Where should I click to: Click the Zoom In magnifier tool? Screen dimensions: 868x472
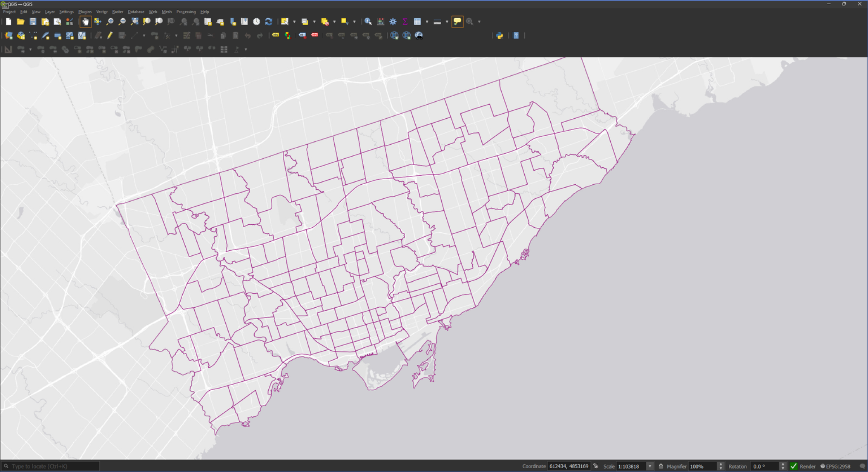pos(110,22)
